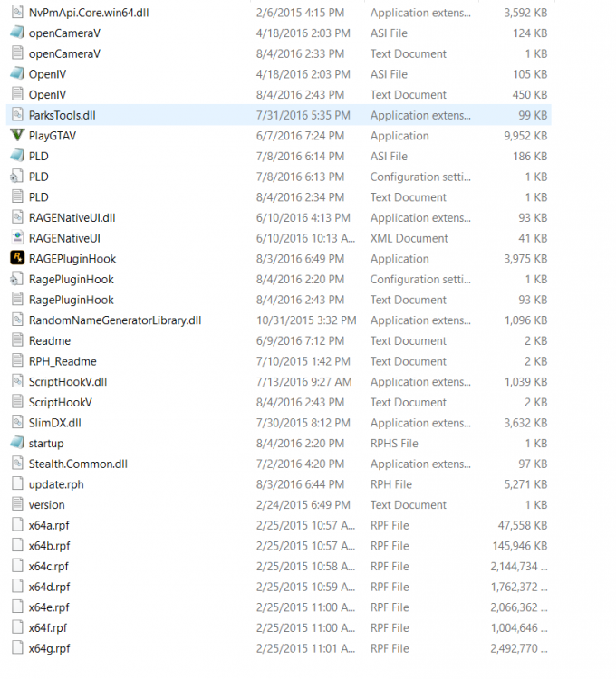This screenshot has height=679, width=616.
Task: Click the startup RPHS file icon
Action: pyautogui.click(x=17, y=443)
